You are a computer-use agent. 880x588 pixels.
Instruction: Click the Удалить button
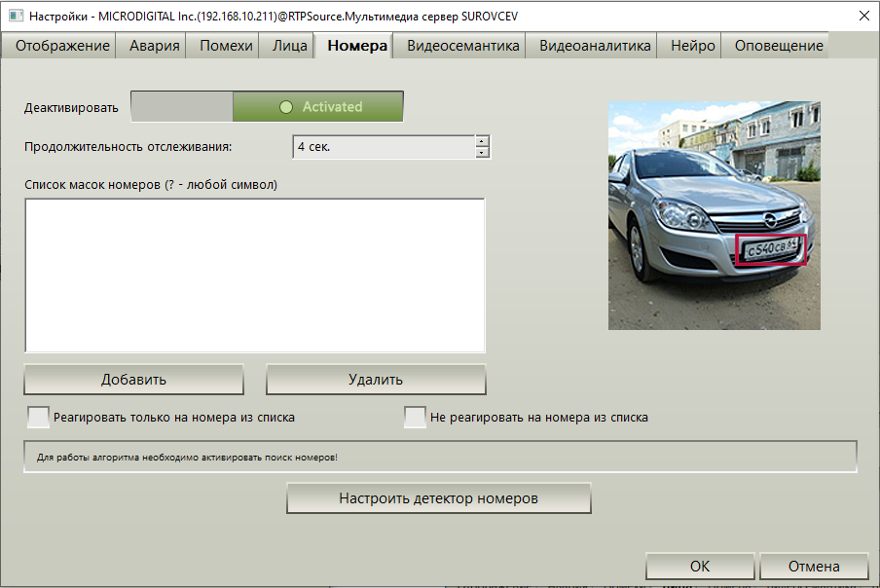[x=376, y=380]
